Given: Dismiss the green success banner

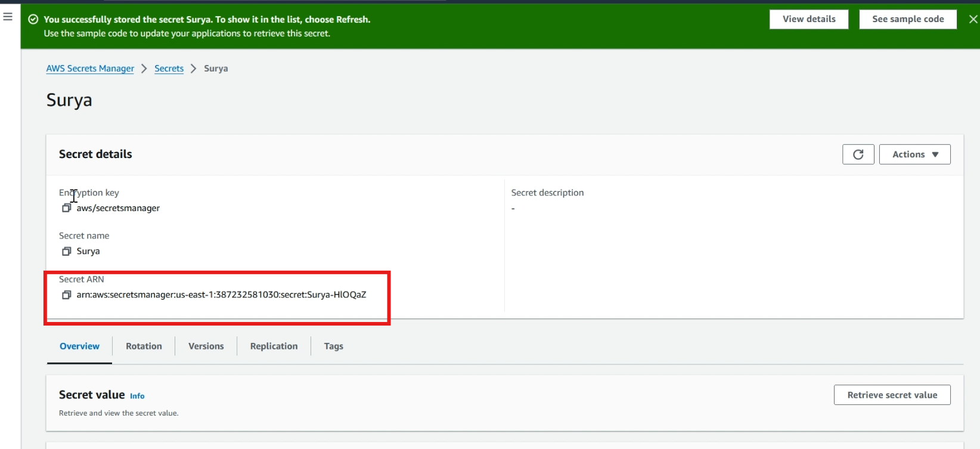Looking at the screenshot, I should click(x=973, y=19).
